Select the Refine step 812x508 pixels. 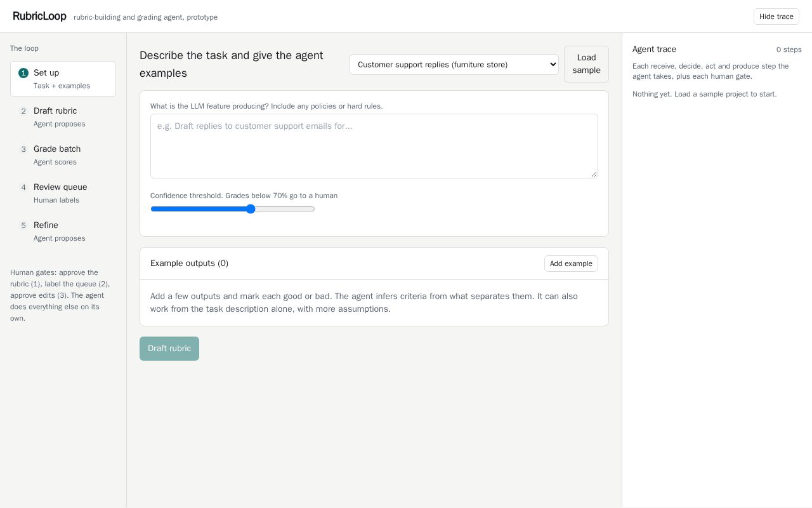pos(63,231)
